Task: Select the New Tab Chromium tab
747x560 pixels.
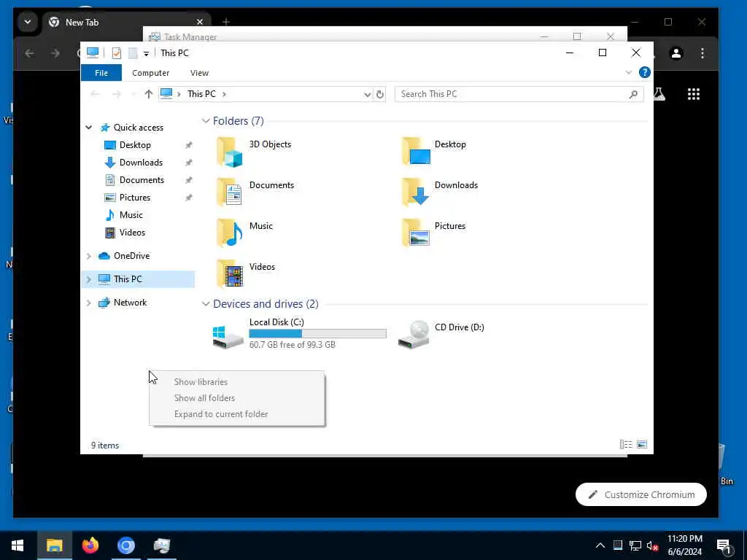Action: coord(126,23)
